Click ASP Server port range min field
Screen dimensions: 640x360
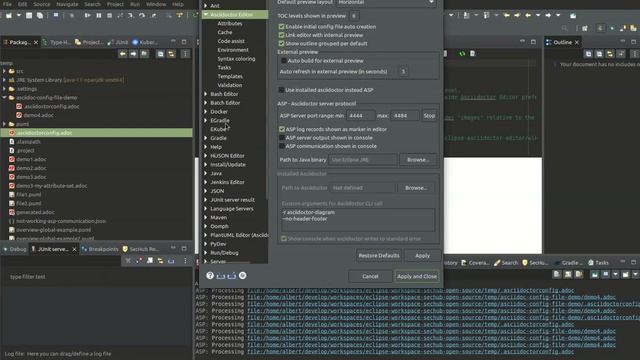point(360,116)
